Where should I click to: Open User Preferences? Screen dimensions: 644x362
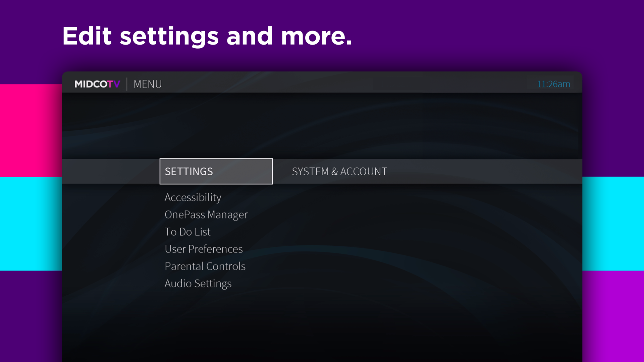pos(203,249)
